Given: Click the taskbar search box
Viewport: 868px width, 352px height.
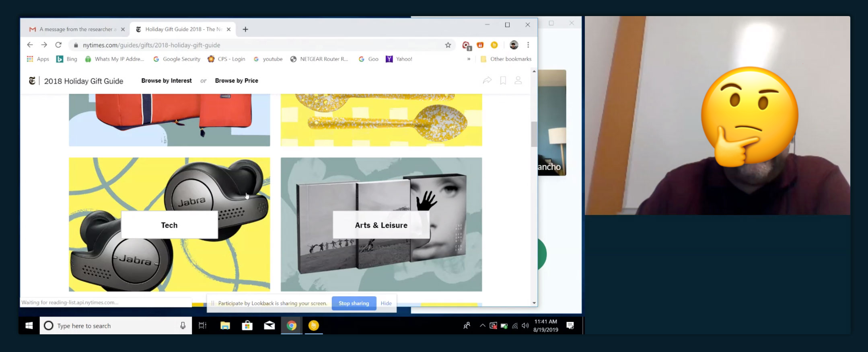Looking at the screenshot, I should 116,325.
